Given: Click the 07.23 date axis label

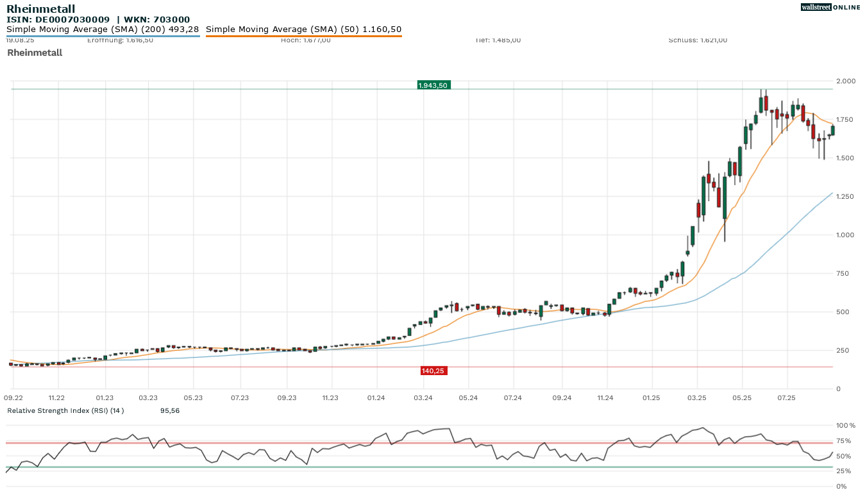Looking at the screenshot, I should coord(240,398).
